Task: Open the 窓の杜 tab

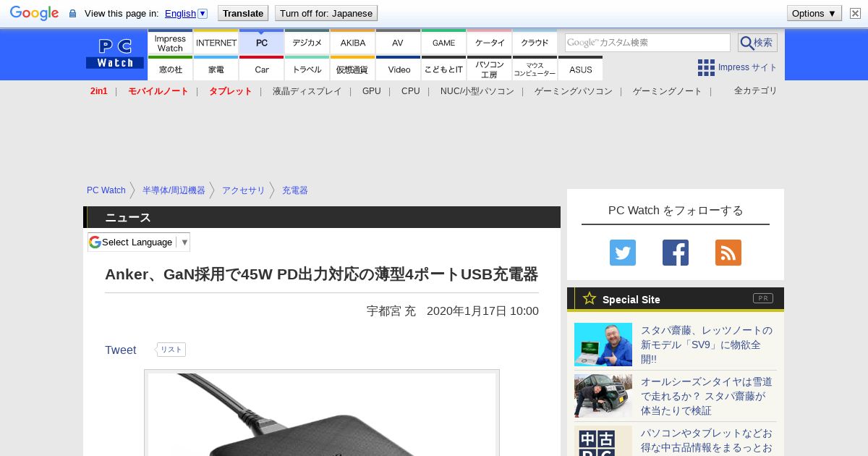Action: 170,69
